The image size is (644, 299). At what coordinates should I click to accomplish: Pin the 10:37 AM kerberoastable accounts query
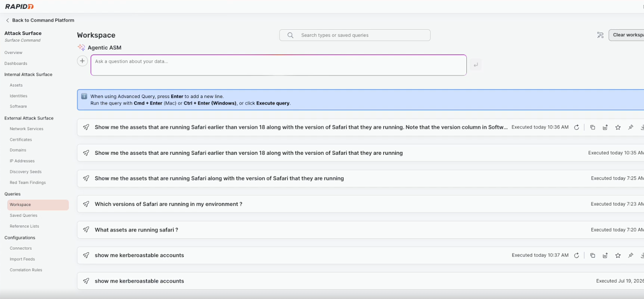[630, 255]
